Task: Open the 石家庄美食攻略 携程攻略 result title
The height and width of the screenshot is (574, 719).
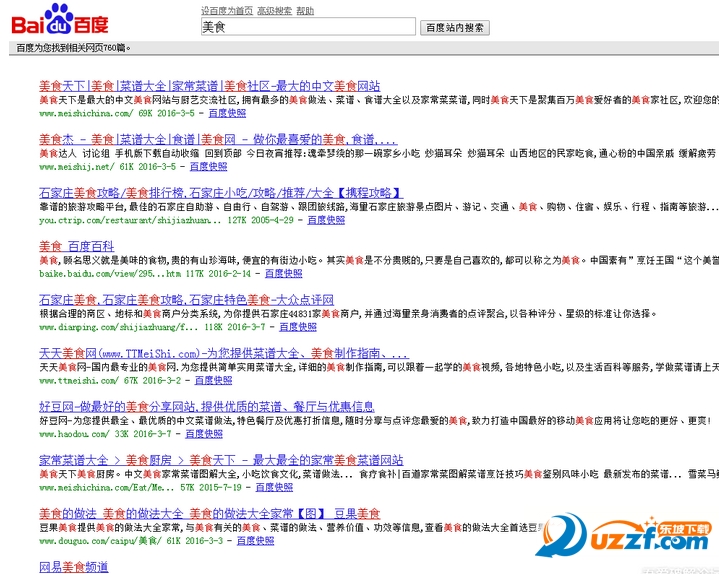Action: point(221,193)
